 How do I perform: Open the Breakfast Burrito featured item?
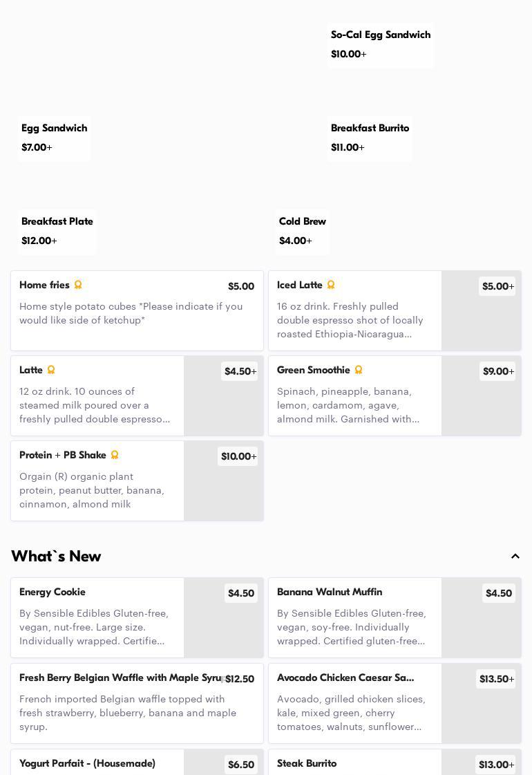tap(370, 138)
